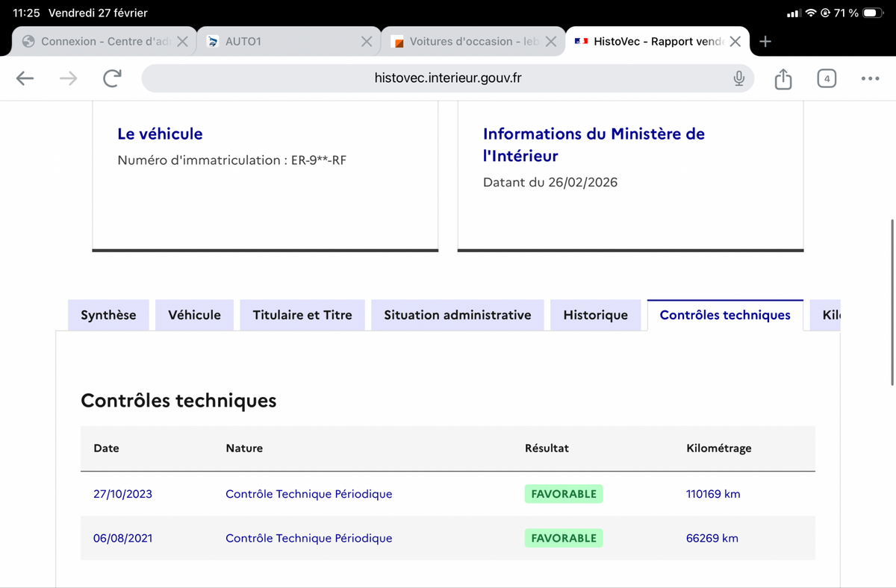Show open tabs counter icon

pyautogui.click(x=826, y=78)
